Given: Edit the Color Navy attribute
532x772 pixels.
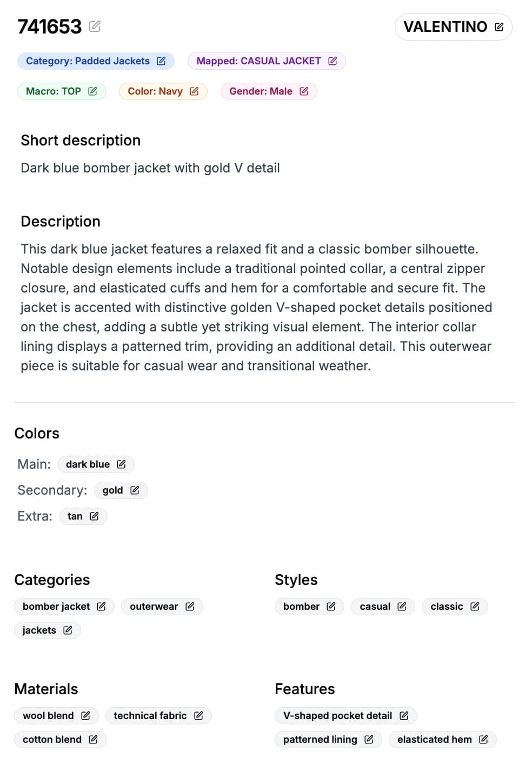Looking at the screenshot, I should click(194, 91).
